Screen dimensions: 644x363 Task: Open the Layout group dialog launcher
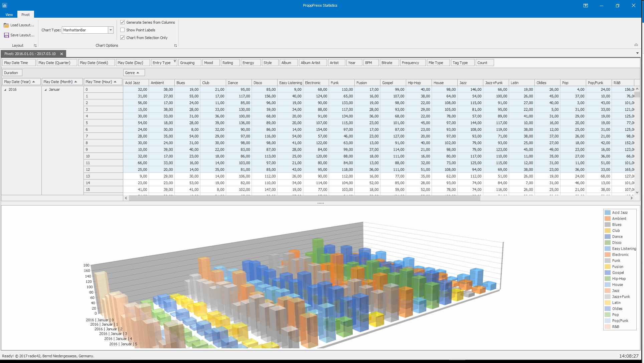35,45
